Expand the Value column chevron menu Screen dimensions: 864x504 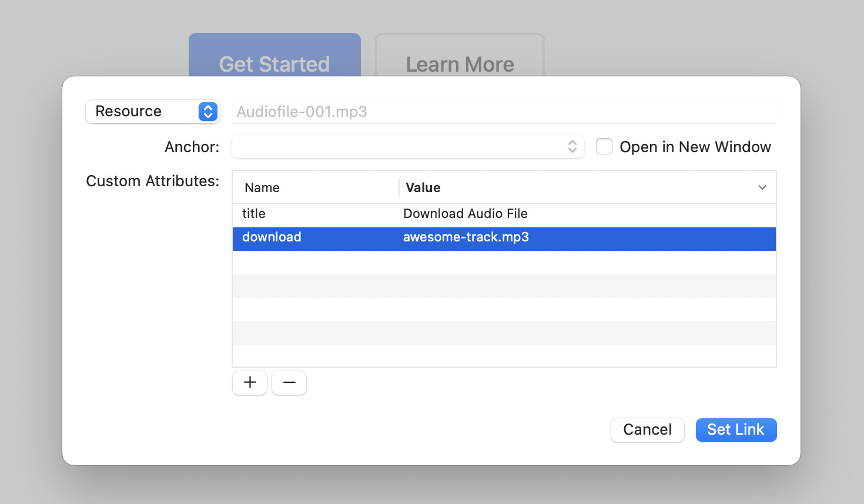click(762, 187)
